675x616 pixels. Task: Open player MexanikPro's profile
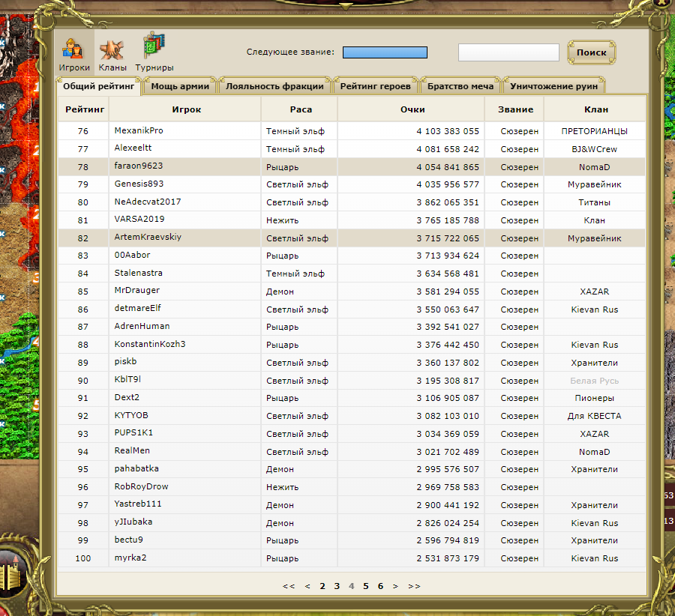click(x=139, y=130)
